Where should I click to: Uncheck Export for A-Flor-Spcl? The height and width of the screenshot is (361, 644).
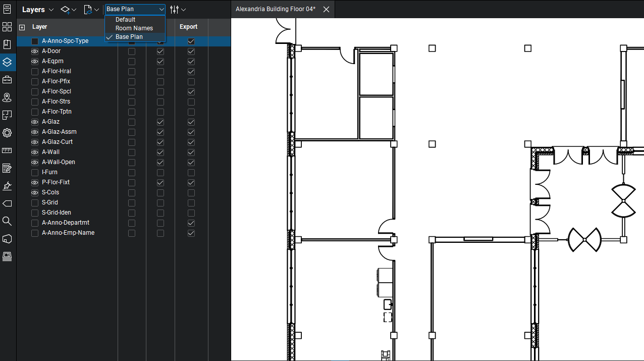(x=191, y=91)
